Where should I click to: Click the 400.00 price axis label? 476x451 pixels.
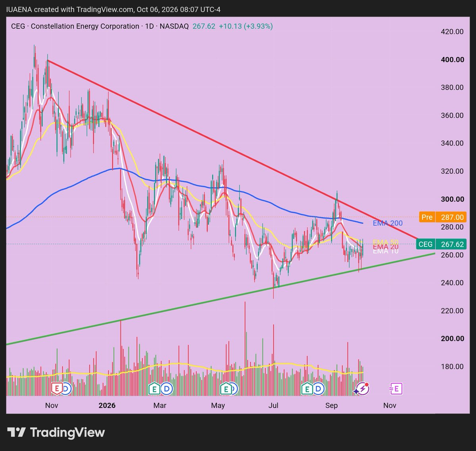pos(453,60)
